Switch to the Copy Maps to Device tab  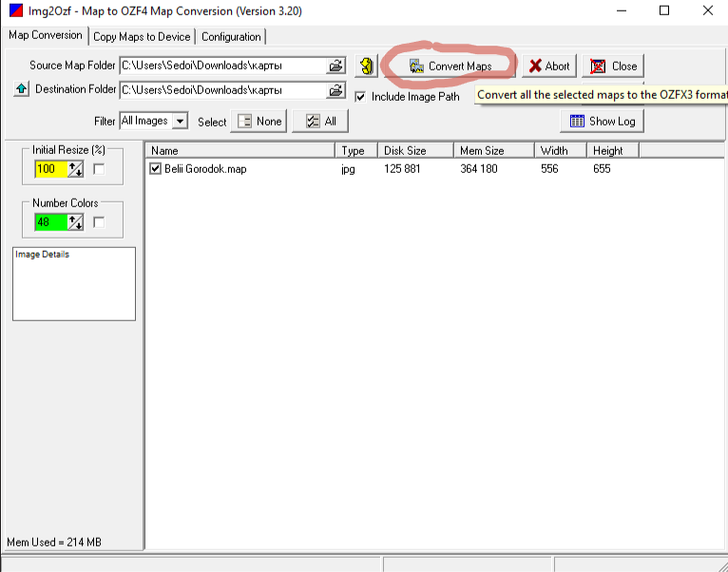tap(142, 37)
